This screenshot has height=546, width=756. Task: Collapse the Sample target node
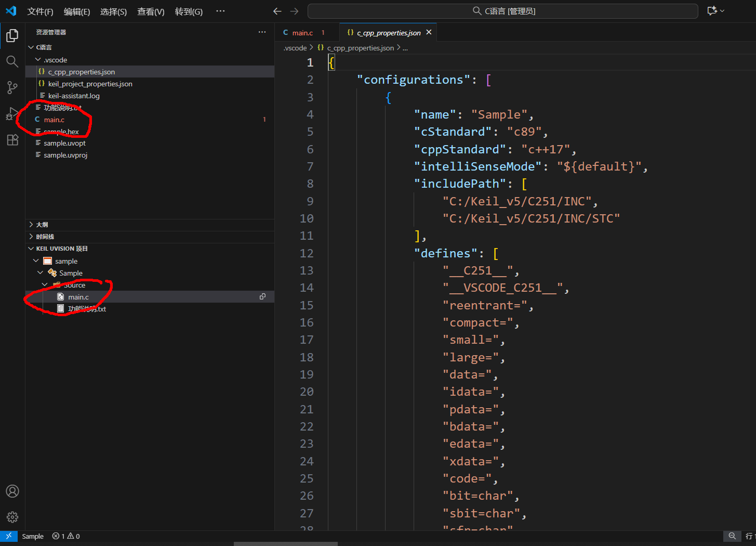[41, 272]
